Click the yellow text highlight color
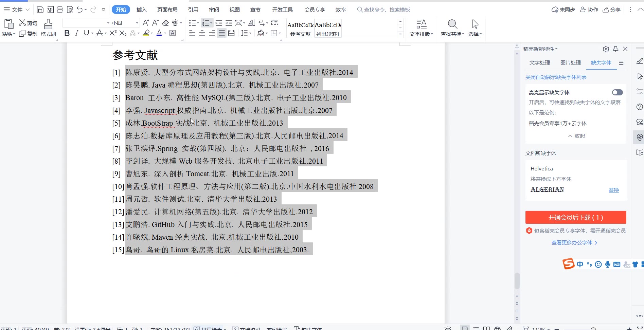 click(146, 33)
